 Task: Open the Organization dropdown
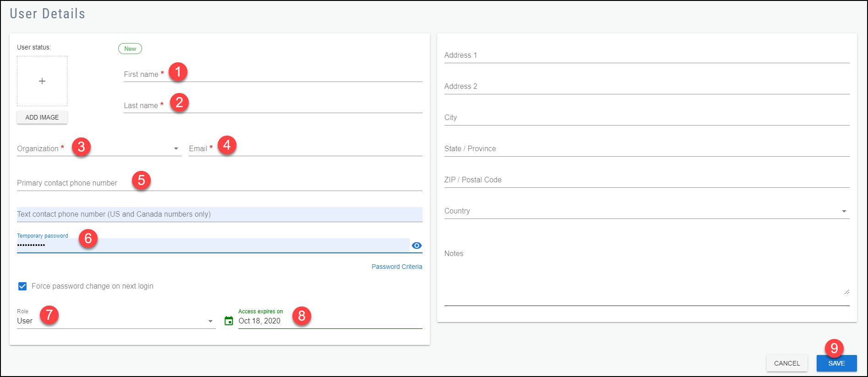(x=99, y=148)
